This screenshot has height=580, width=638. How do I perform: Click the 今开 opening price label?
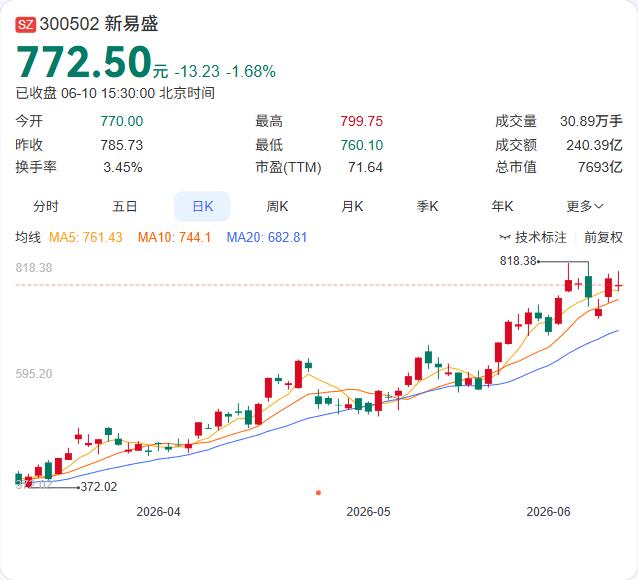tap(29, 121)
